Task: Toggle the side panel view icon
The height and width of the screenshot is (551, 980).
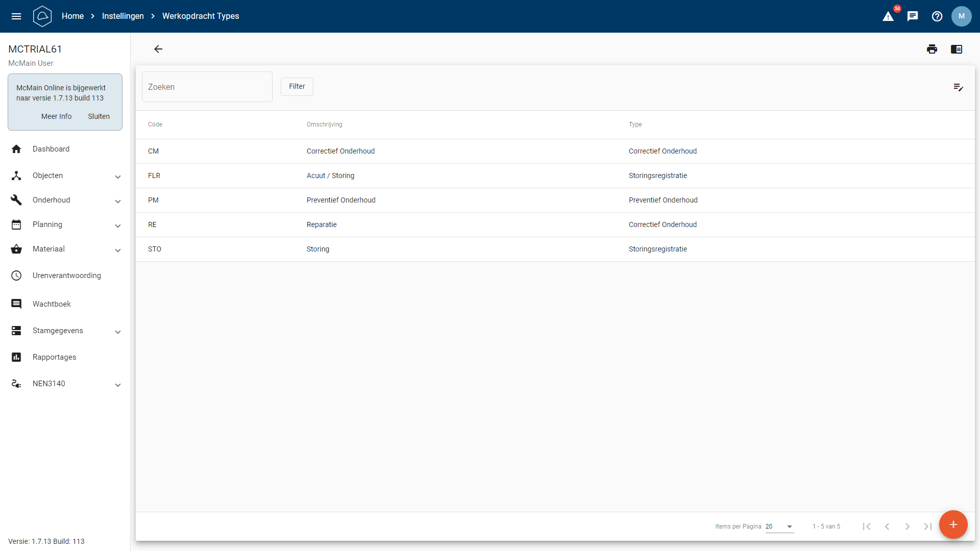Action: [957, 49]
